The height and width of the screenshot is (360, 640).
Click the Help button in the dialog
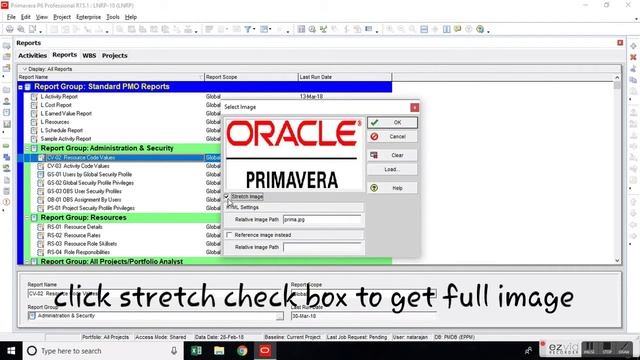(392, 188)
